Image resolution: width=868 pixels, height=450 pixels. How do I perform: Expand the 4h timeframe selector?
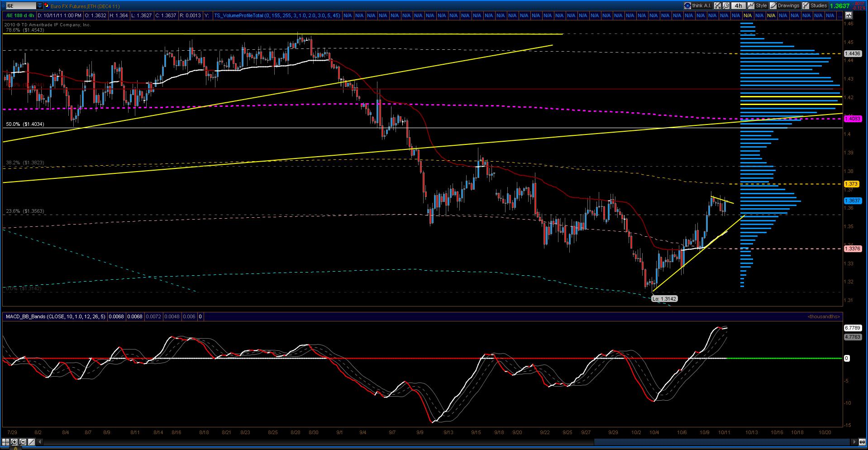tap(738, 5)
